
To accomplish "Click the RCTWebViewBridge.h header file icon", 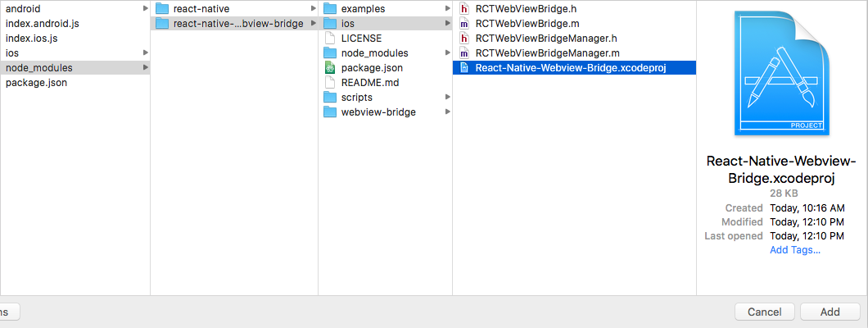I will [x=464, y=9].
